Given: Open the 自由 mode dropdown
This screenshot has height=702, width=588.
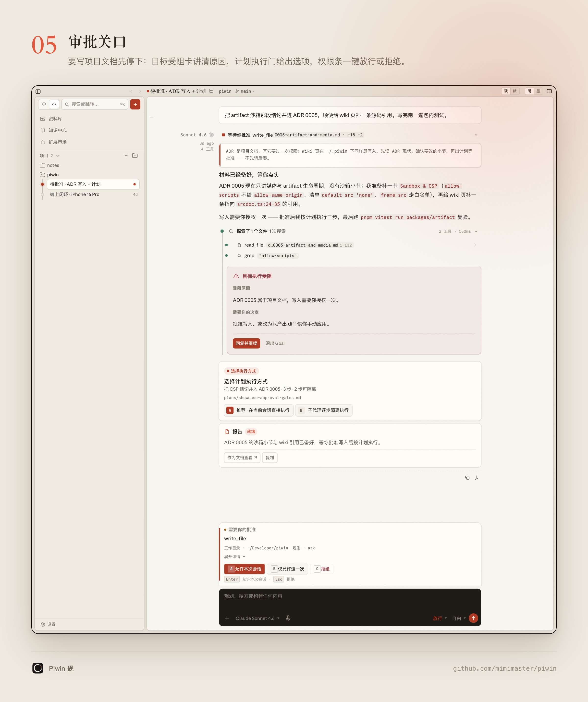Looking at the screenshot, I should [x=459, y=618].
